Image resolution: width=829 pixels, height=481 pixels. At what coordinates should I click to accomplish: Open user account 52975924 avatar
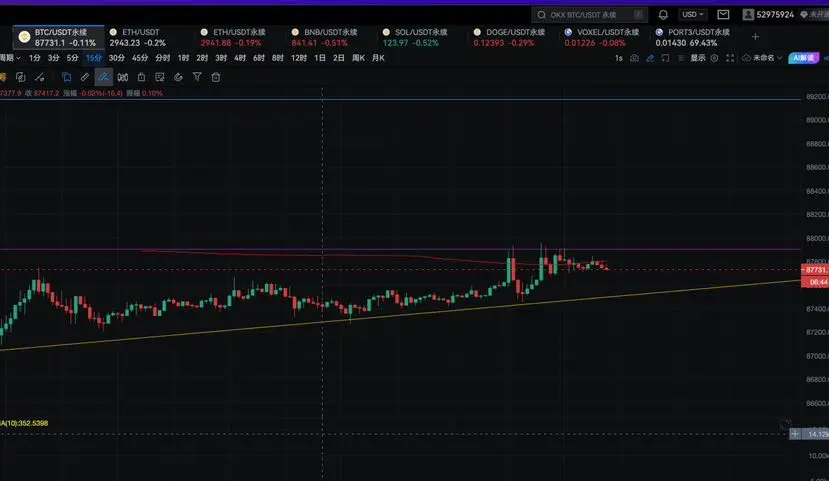coord(748,14)
